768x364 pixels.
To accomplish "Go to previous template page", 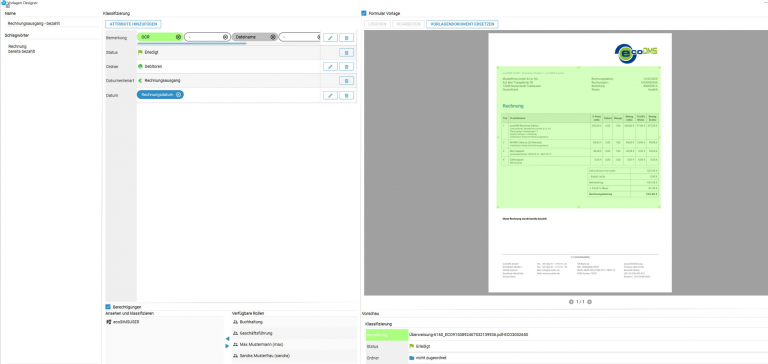I will pos(571,302).
